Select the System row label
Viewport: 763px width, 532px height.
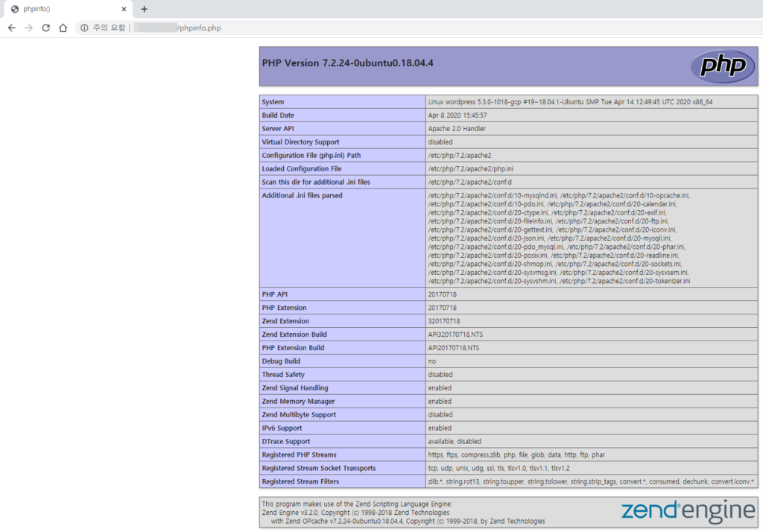[273, 102]
